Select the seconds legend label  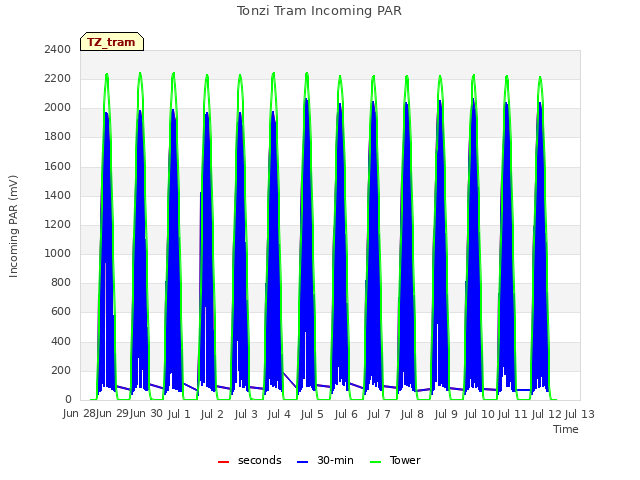[260, 460]
